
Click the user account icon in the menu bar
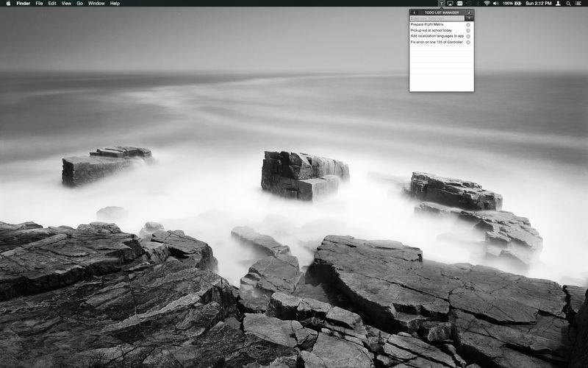click(558, 4)
